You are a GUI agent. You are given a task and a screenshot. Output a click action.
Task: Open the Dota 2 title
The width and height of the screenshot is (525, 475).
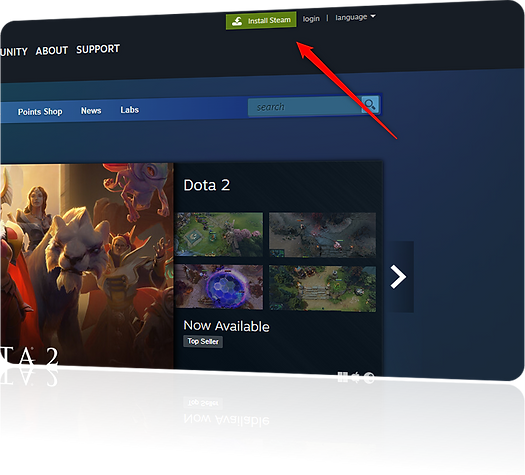[x=207, y=185]
